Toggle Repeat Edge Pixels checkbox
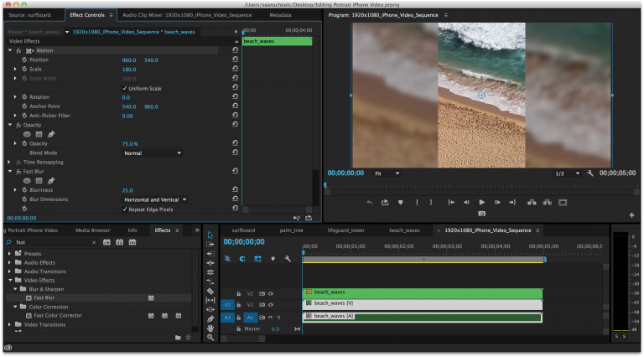 (124, 210)
